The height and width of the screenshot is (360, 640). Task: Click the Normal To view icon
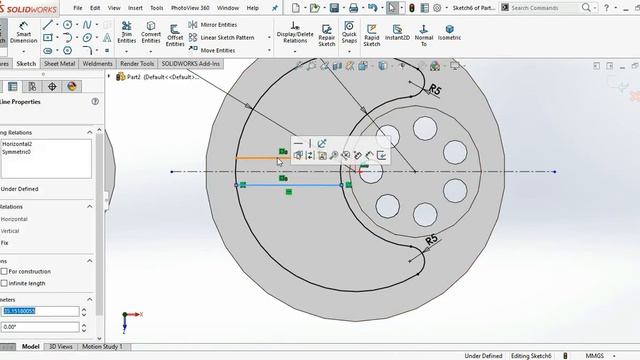pyautogui.click(x=424, y=35)
